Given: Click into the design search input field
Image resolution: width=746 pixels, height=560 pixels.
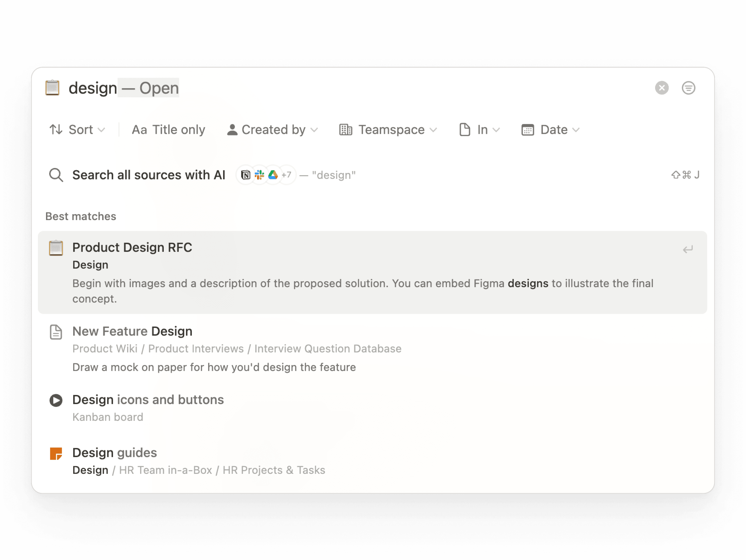Looking at the screenshot, I should [x=93, y=88].
